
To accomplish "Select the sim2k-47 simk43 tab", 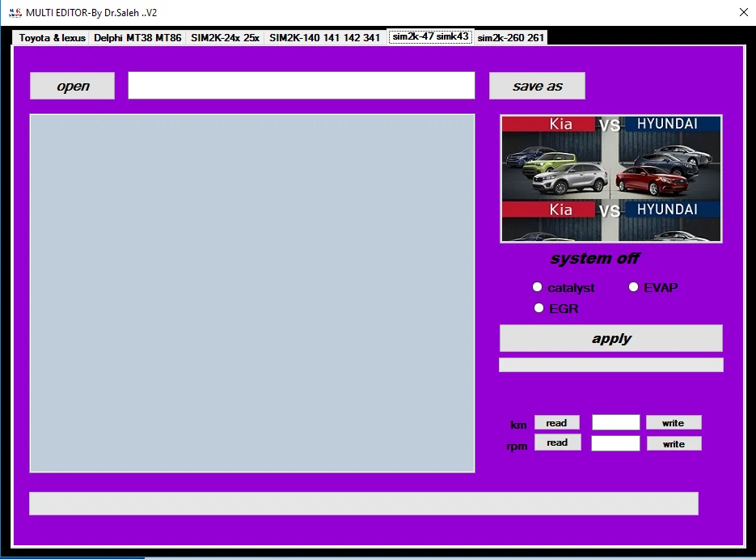I will (430, 36).
